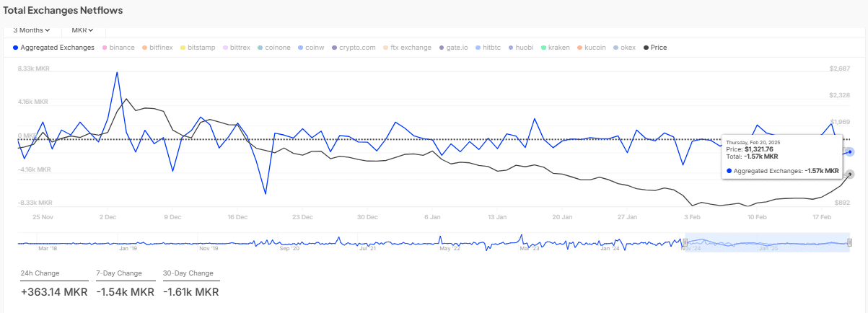
Task: Click the right handle of range navigator
Action: click(x=849, y=243)
